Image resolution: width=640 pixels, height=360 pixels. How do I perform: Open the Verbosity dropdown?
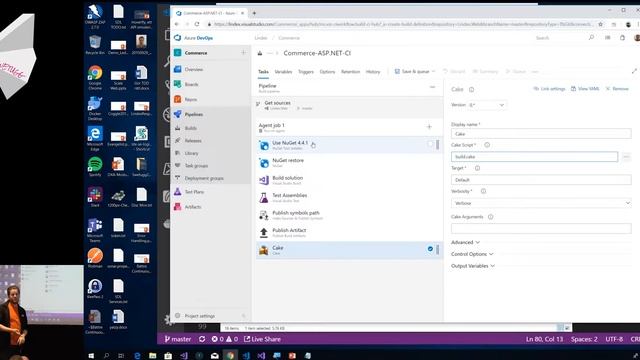click(x=541, y=203)
